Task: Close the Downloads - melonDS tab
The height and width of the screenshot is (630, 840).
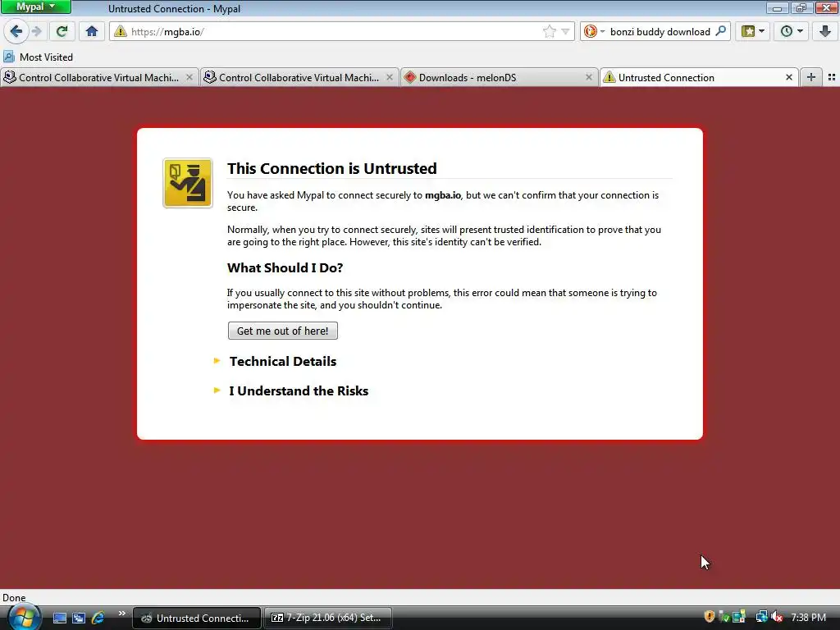Action: pyautogui.click(x=589, y=78)
